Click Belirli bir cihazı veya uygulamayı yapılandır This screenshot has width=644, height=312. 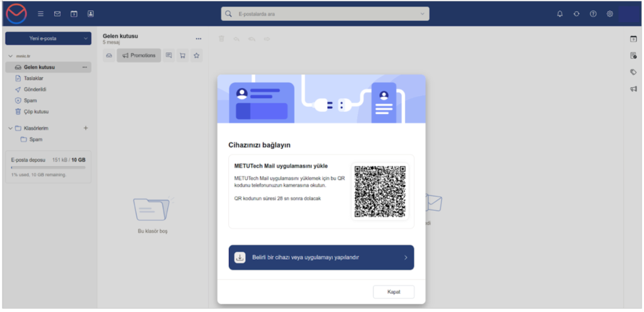coord(321,257)
